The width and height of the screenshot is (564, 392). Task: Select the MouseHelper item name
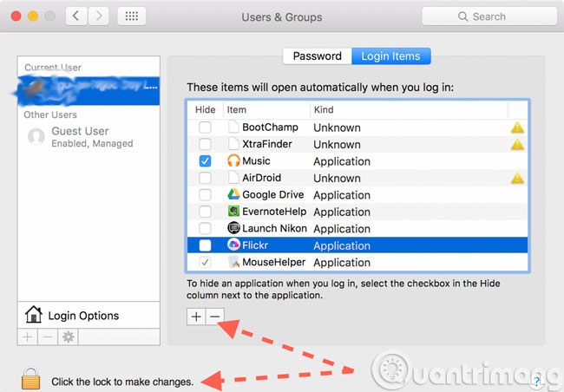click(x=273, y=262)
